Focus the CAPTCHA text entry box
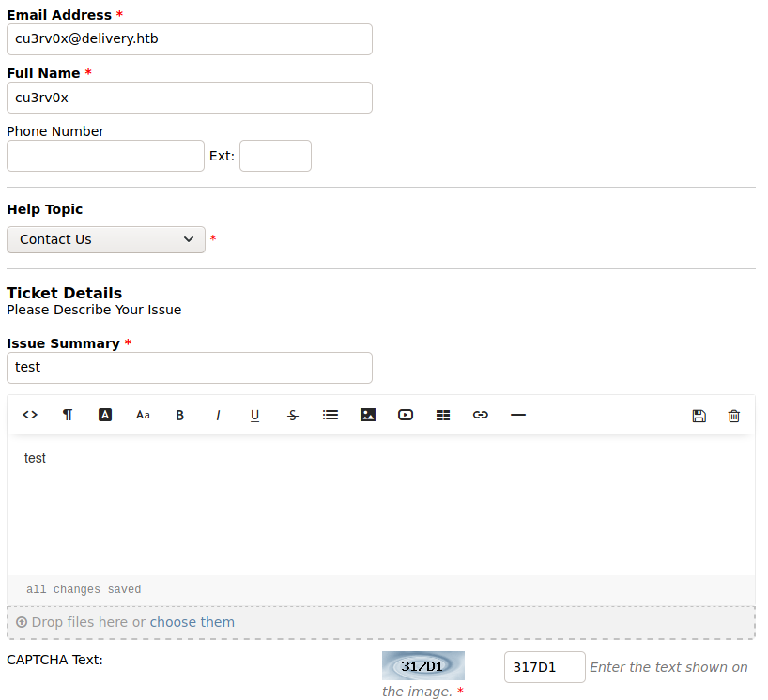 [x=545, y=667]
